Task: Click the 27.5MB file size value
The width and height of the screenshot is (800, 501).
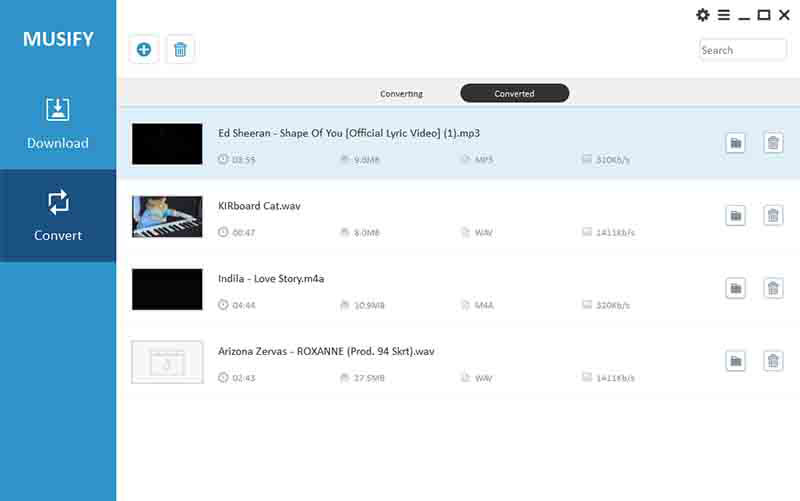Action: point(369,378)
